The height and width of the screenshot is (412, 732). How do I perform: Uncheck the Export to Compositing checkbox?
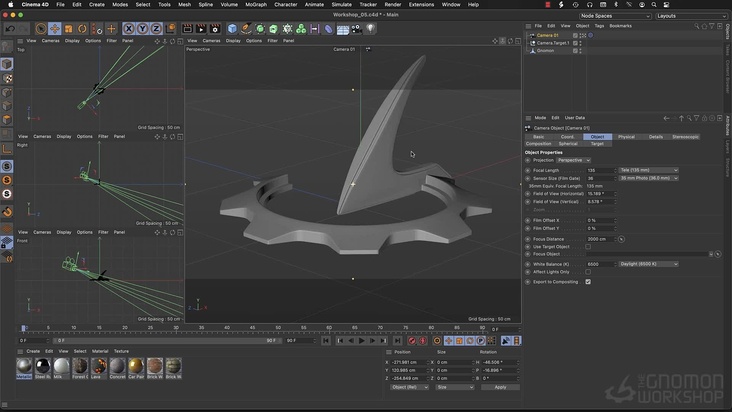pos(588,282)
